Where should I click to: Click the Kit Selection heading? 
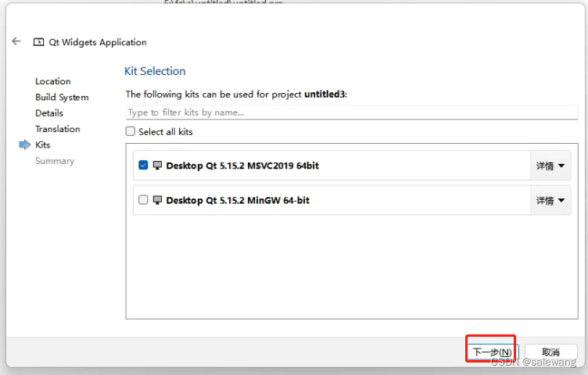[x=155, y=71]
